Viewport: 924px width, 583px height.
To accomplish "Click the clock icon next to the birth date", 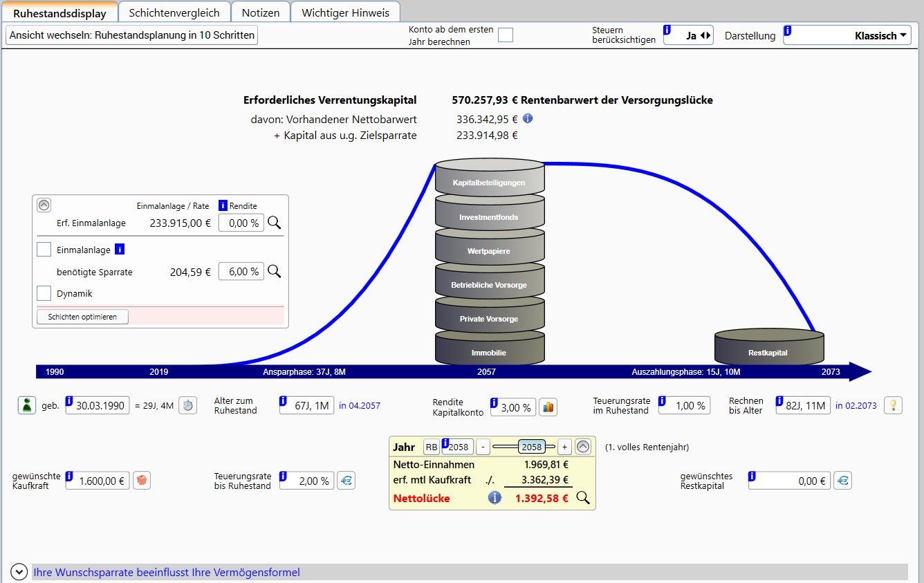I will pyautogui.click(x=187, y=405).
